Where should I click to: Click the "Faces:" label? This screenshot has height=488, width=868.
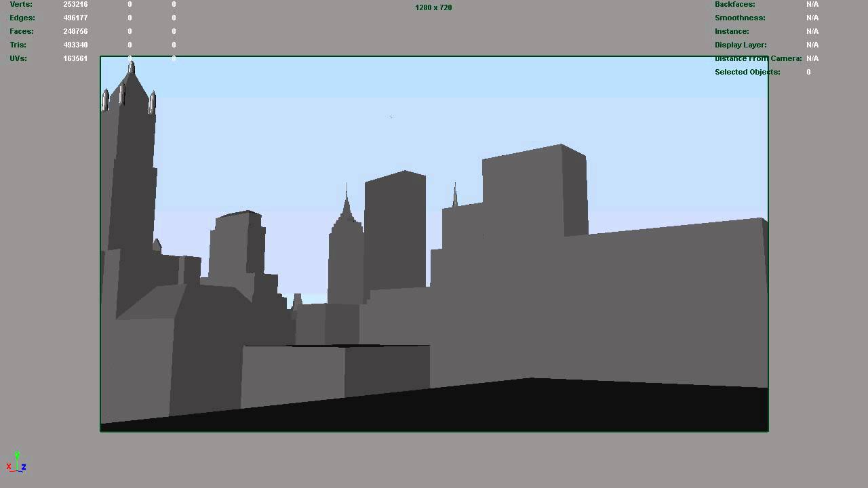(x=22, y=31)
